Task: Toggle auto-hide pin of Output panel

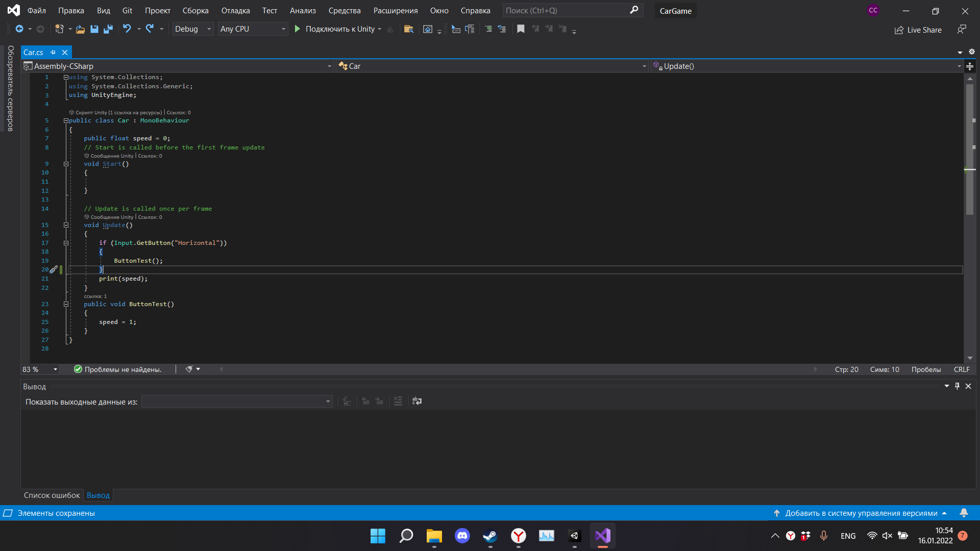Action: [x=958, y=386]
